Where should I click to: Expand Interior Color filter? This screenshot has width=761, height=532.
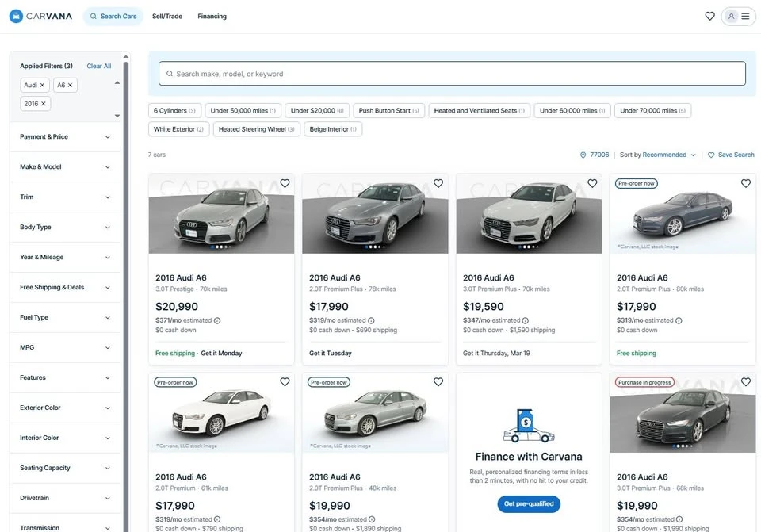(x=66, y=438)
